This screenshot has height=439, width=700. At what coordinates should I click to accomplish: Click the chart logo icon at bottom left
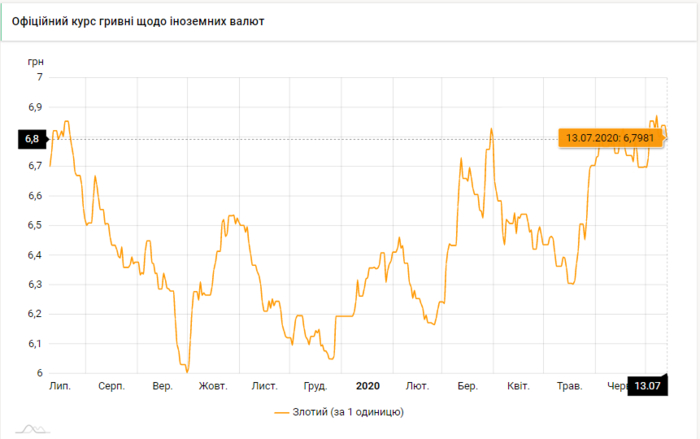[33, 430]
